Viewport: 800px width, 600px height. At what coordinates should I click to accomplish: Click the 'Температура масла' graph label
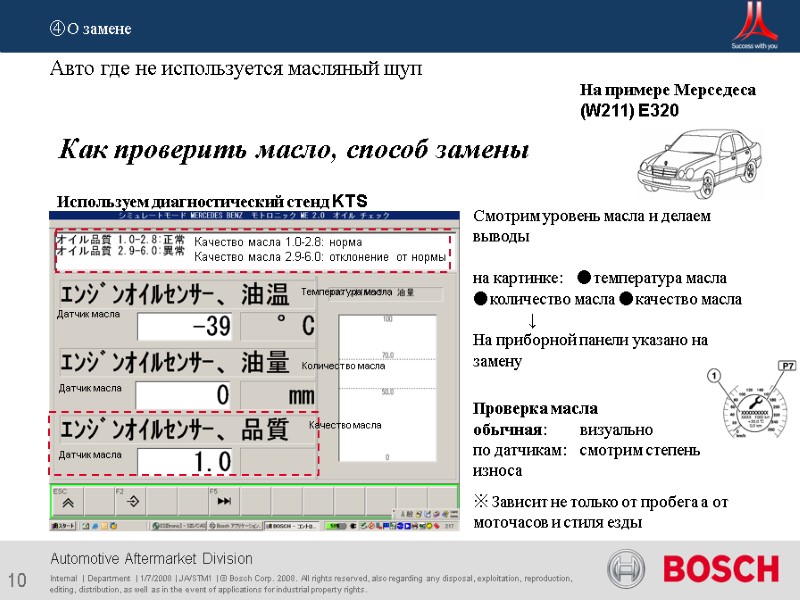pos(346,292)
